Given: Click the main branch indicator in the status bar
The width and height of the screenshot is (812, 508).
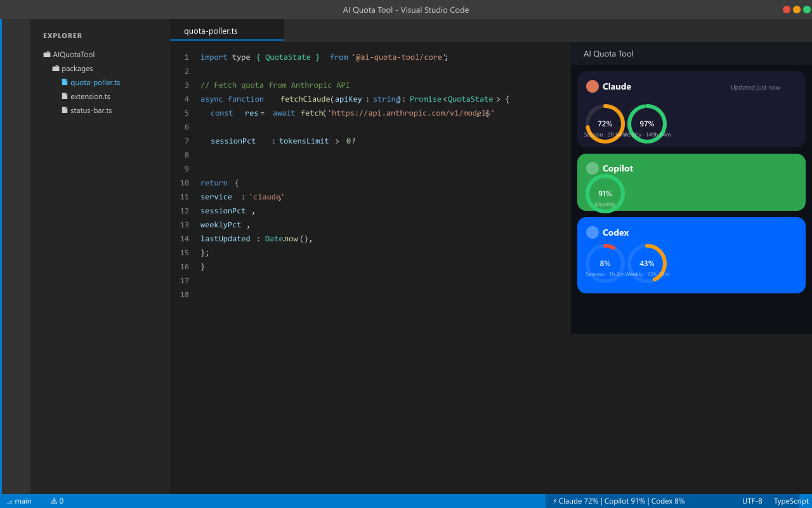Looking at the screenshot, I should click(19, 501).
